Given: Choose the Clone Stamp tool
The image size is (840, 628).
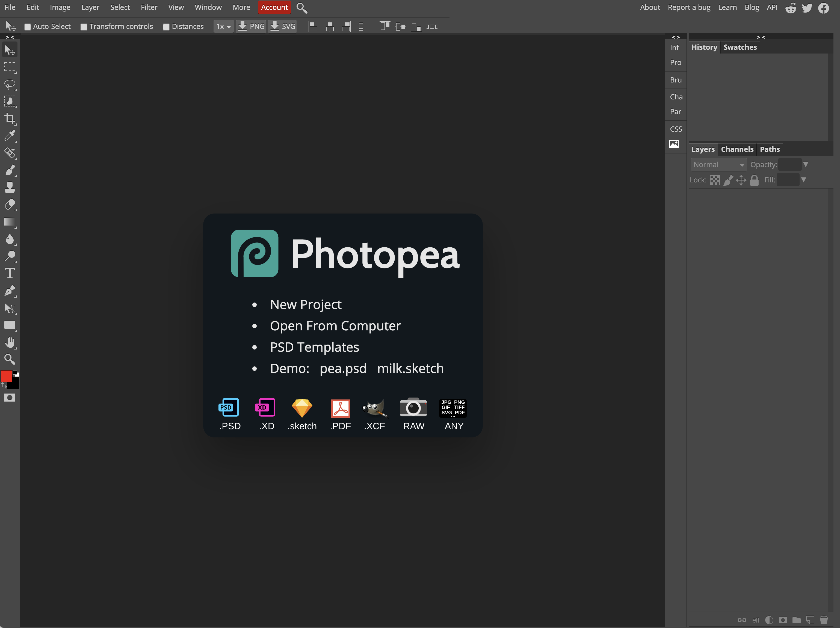Looking at the screenshot, I should point(10,187).
